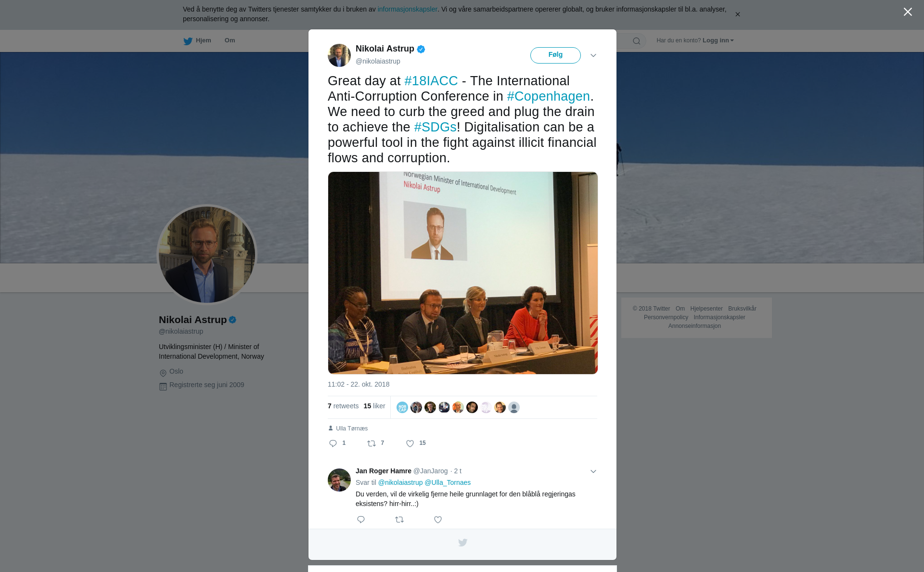
Task: Dismiss the cookie notice banner
Action: point(737,14)
